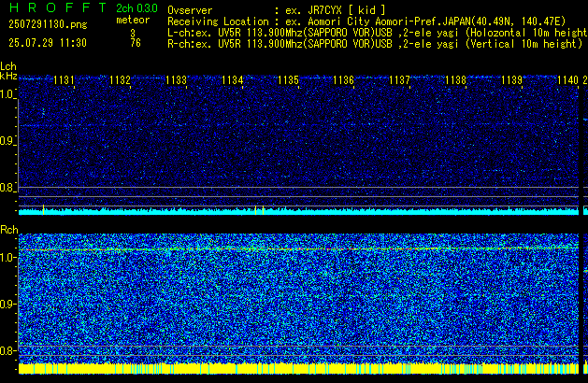Click the 0.9 tick on the Rch axis

tap(7, 304)
